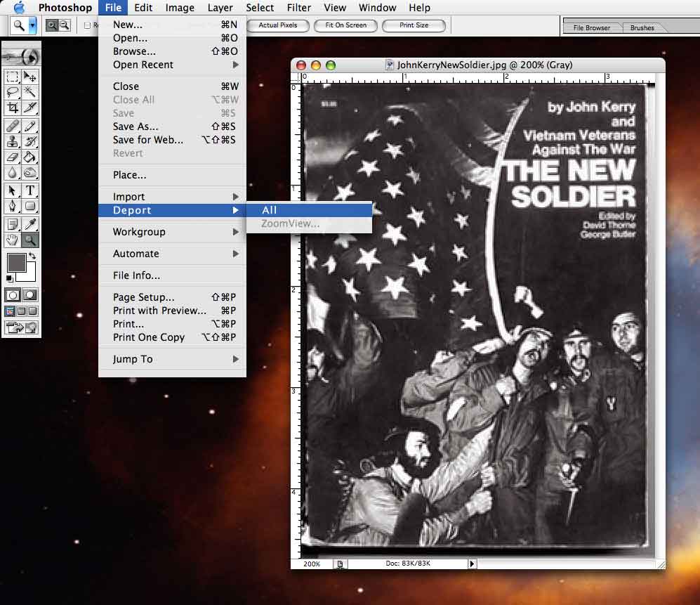Click the ruler origin corner box

pos(296,77)
